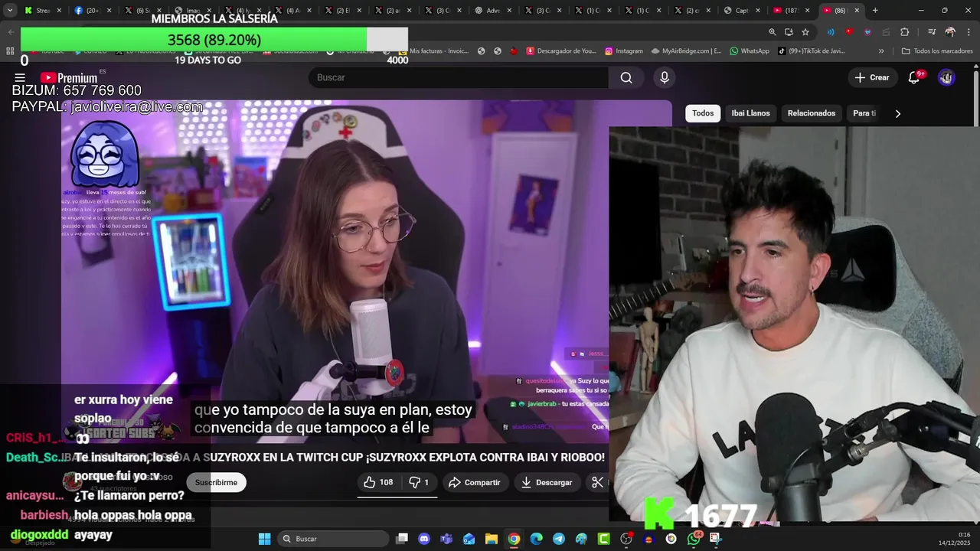
Task: Open Snipping Tool from taskbar
Action: point(716,539)
